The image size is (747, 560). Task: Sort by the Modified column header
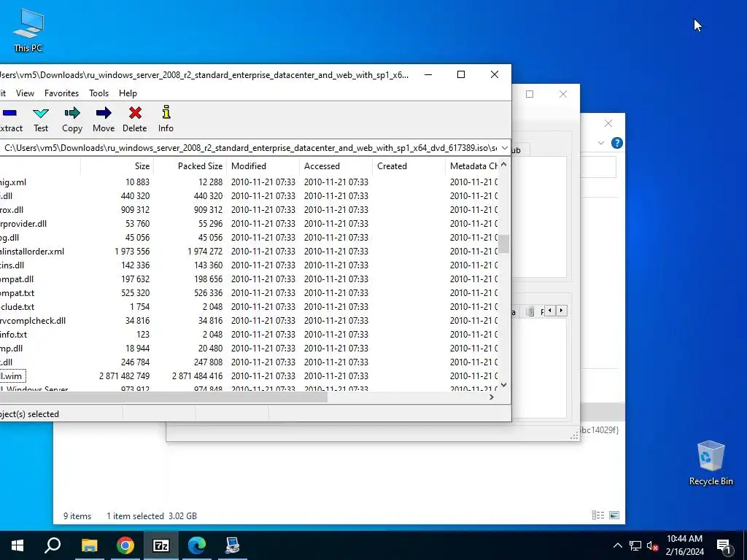click(x=263, y=166)
